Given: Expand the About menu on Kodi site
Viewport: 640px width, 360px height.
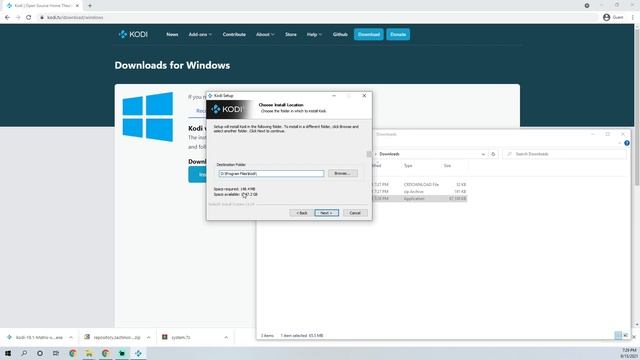Looking at the screenshot, I should point(265,34).
